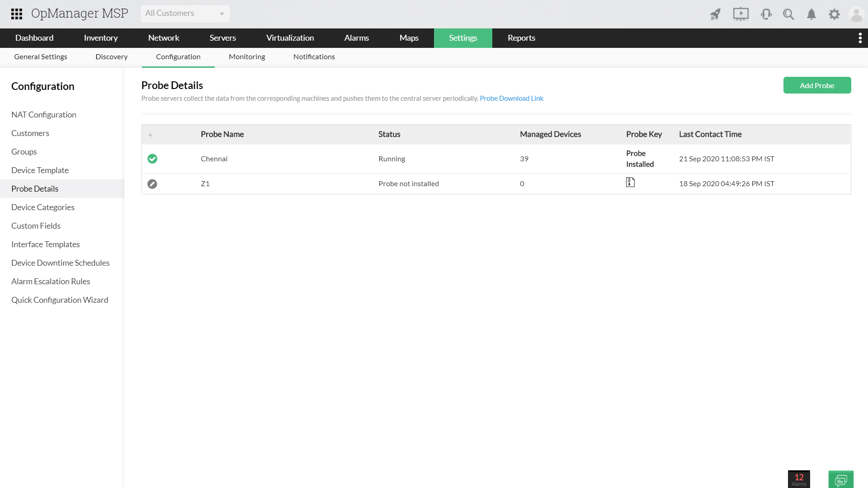Toggle the table sort arrow in header
This screenshot has height=488, width=868.
151,135
